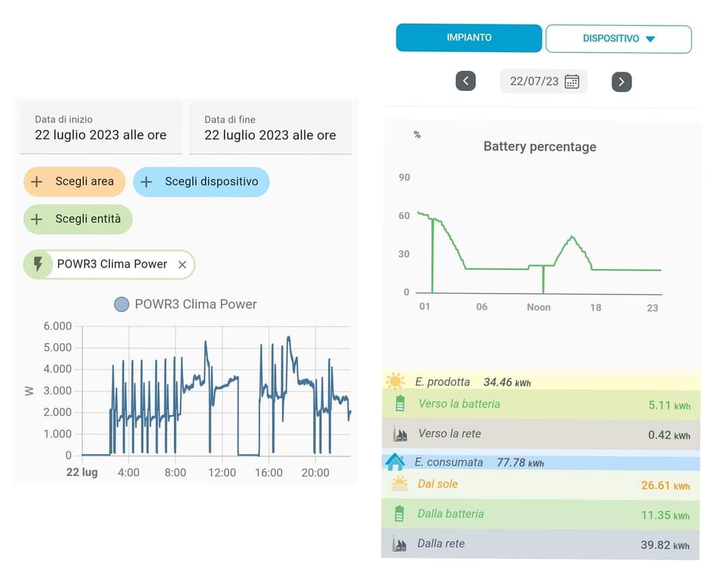The width and height of the screenshot is (728, 582).
Task: Go to next day with right arrow
Action: click(x=621, y=82)
